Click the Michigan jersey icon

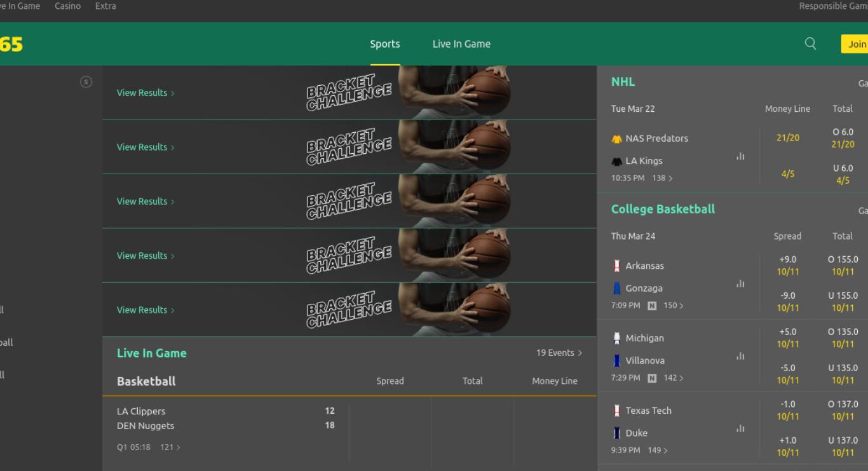[616, 338]
